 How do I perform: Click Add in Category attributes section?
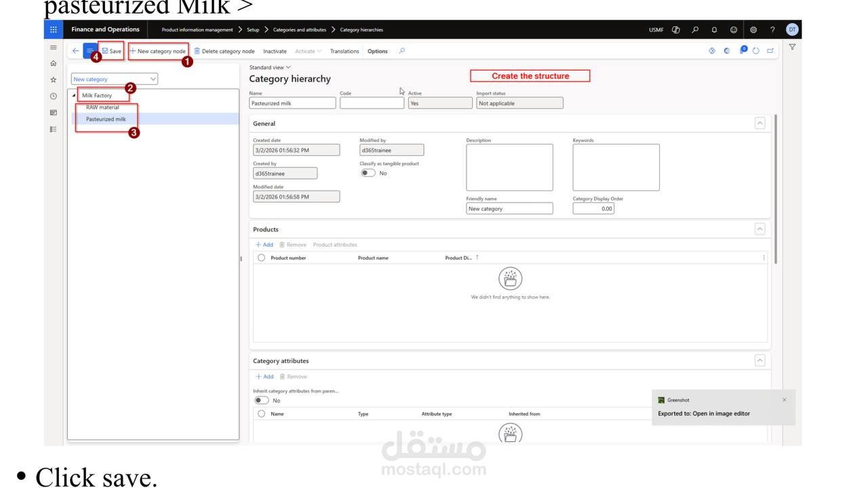(264, 376)
